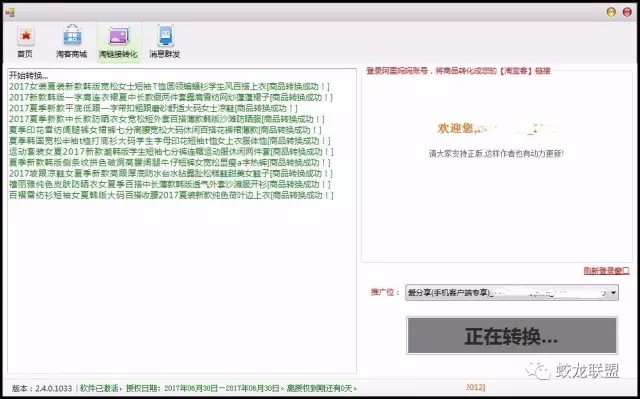Select log row starting 2017夏季新款平底低跟

tap(153, 108)
